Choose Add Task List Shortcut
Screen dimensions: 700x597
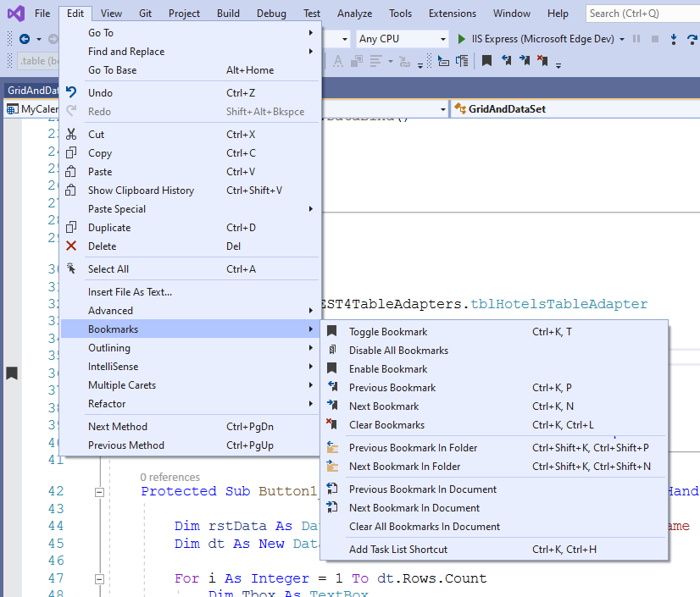tap(494, 550)
